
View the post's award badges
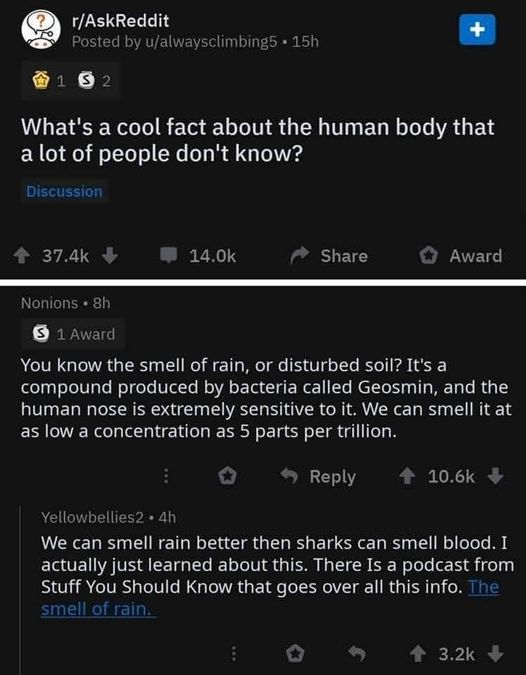[x=71, y=81]
